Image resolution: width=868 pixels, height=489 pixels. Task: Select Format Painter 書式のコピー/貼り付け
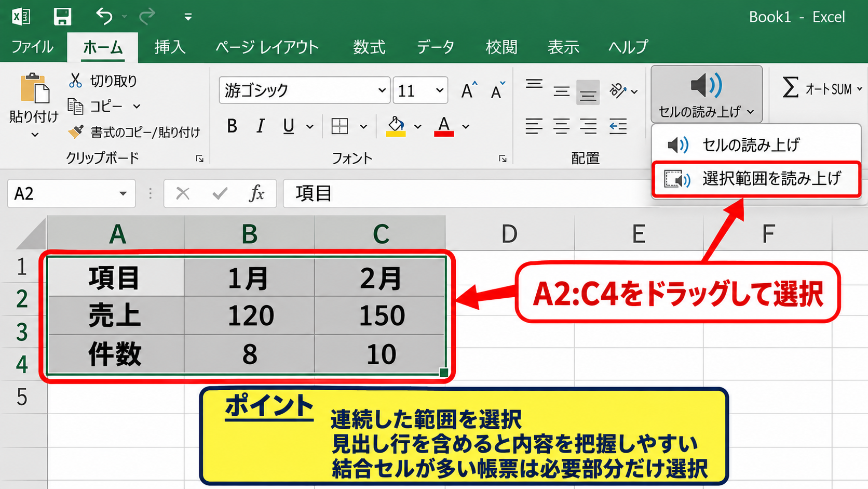(134, 132)
